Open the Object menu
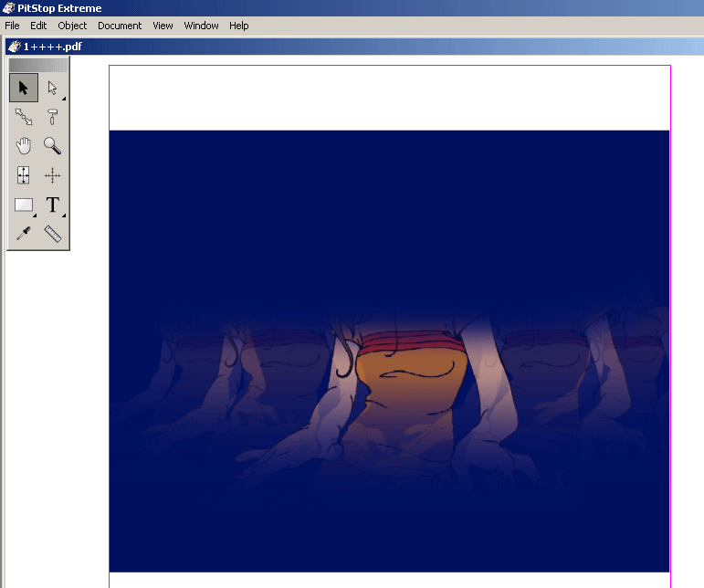Screen dimensions: 704x588 pyautogui.click(x=72, y=26)
